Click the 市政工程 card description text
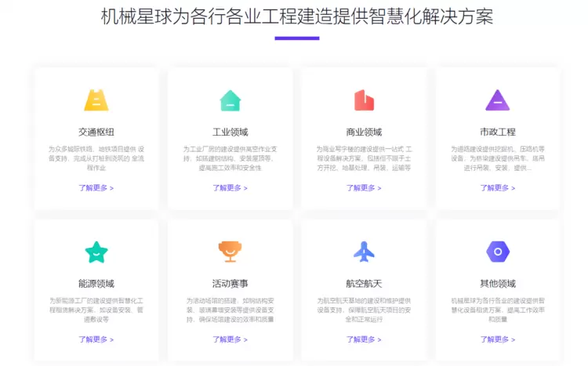Screen dimensions: 588x366 pos(498,158)
